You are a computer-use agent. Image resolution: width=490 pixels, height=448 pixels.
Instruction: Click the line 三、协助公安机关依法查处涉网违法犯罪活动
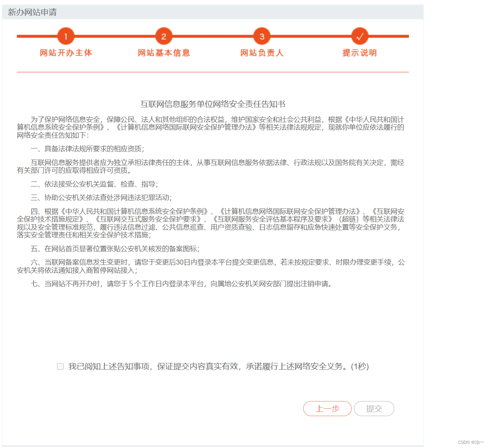click(x=101, y=198)
